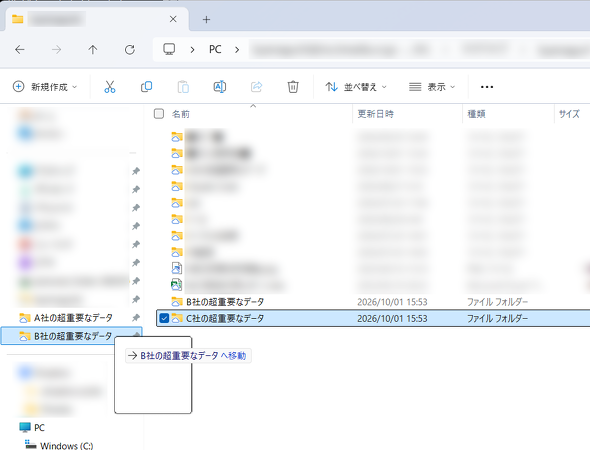Cut the selected item with scissors icon
Viewport: 590px width, 450px height.
109,87
